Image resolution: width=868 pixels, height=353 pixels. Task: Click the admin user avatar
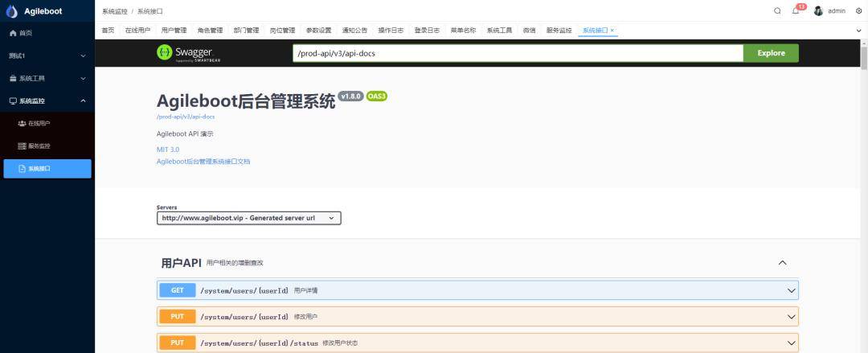pos(818,11)
